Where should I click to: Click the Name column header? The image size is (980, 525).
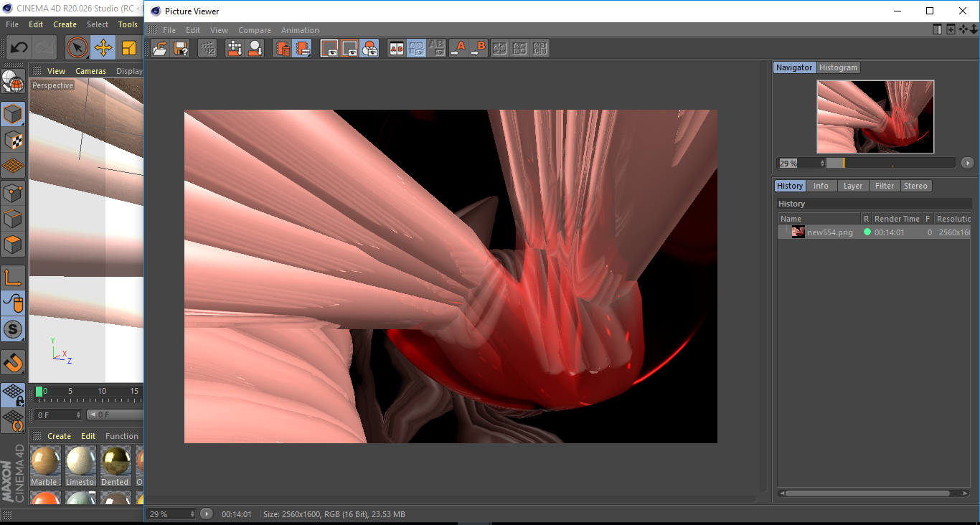[819, 219]
